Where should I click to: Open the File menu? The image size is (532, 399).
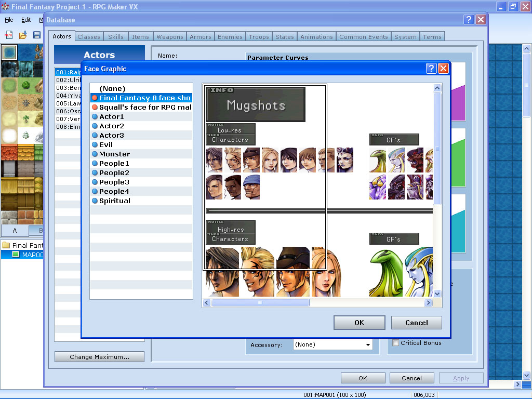[9, 20]
